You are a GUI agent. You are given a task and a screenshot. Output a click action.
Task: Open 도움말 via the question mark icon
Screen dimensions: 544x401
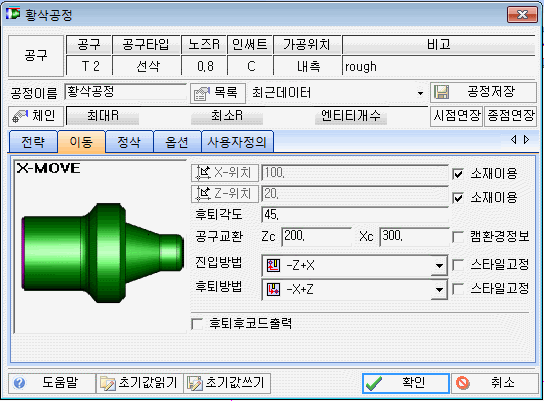pyautogui.click(x=19, y=383)
